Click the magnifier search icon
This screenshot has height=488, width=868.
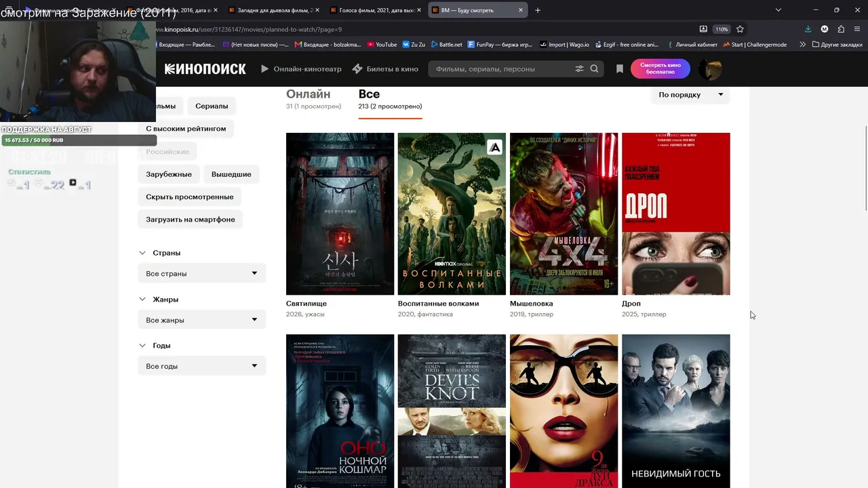595,68
